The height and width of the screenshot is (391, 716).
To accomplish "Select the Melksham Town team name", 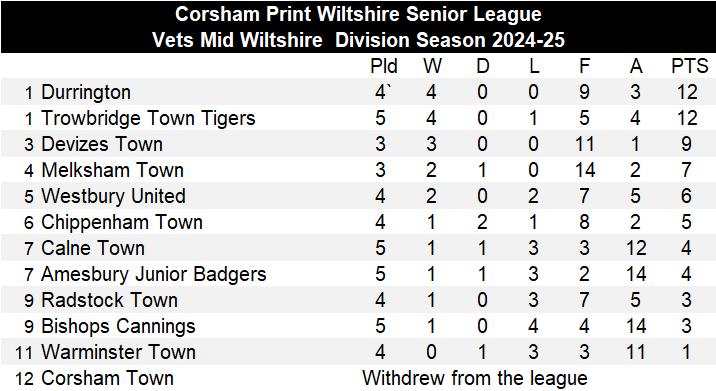I will [x=112, y=170].
